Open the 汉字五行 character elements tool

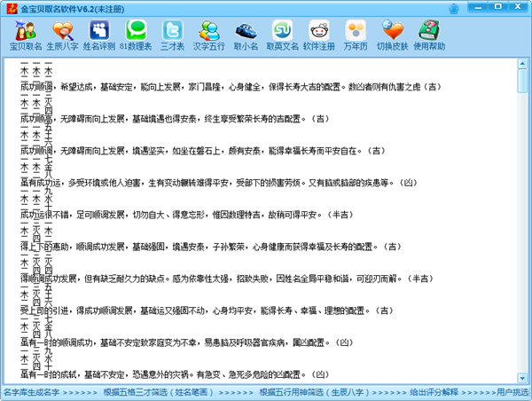pos(208,35)
